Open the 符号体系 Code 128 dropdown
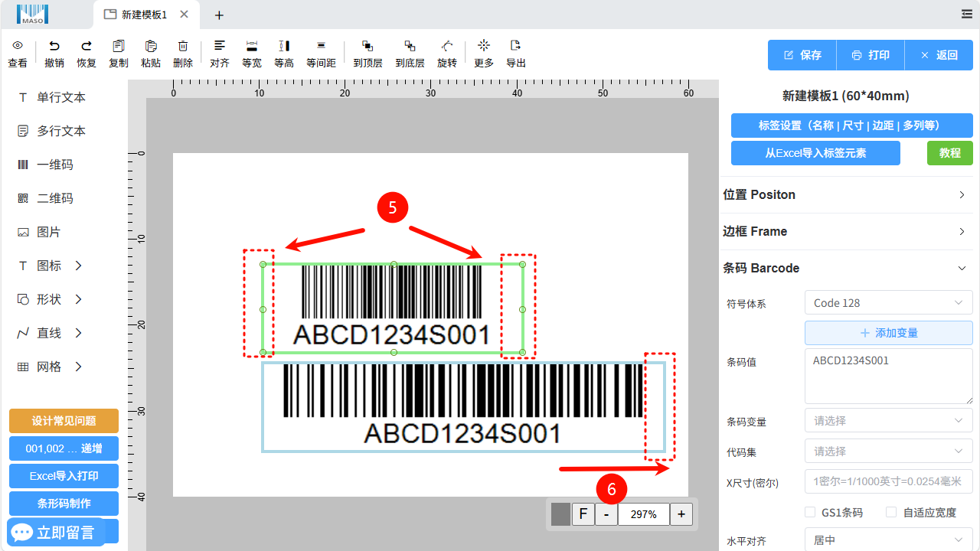The height and width of the screenshot is (551, 980). click(888, 303)
